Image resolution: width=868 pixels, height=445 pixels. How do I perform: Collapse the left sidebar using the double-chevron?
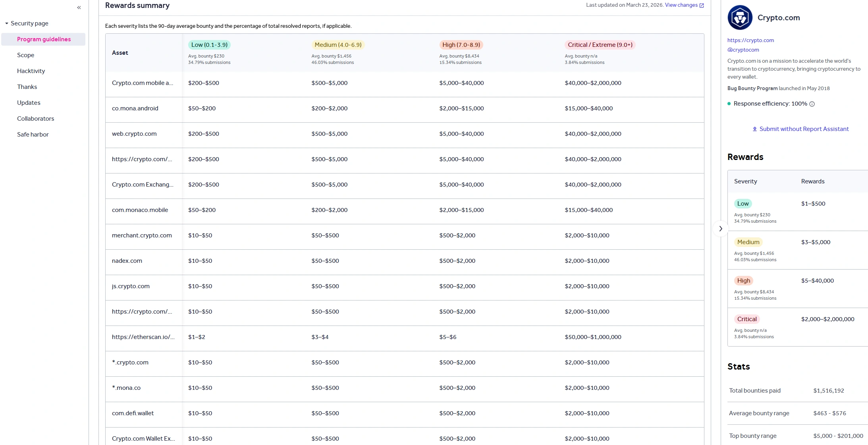pos(79,7)
